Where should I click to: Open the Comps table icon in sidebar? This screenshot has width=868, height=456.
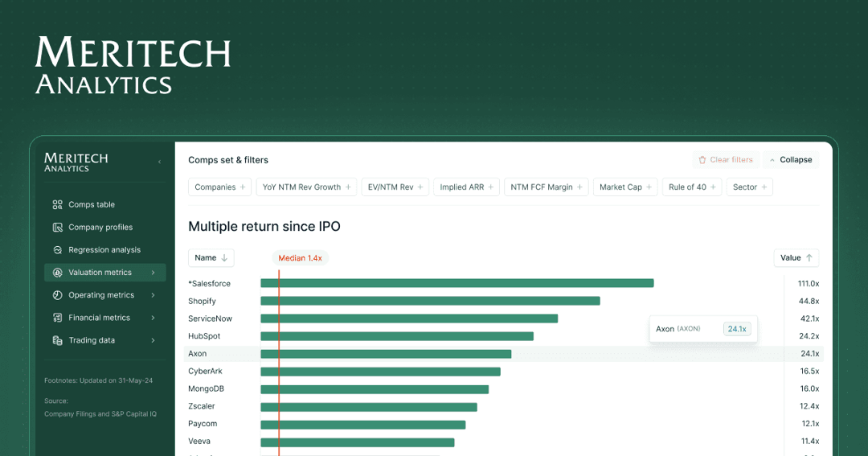click(x=57, y=204)
